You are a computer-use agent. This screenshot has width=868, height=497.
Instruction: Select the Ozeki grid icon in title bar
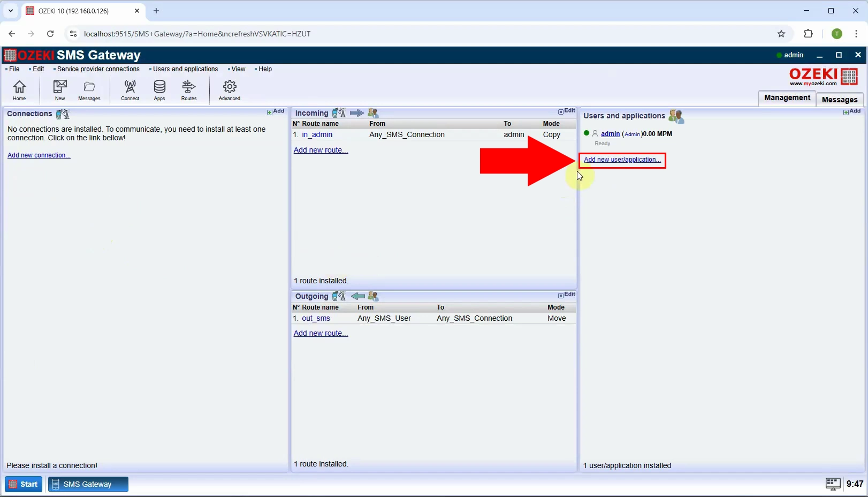(10, 55)
